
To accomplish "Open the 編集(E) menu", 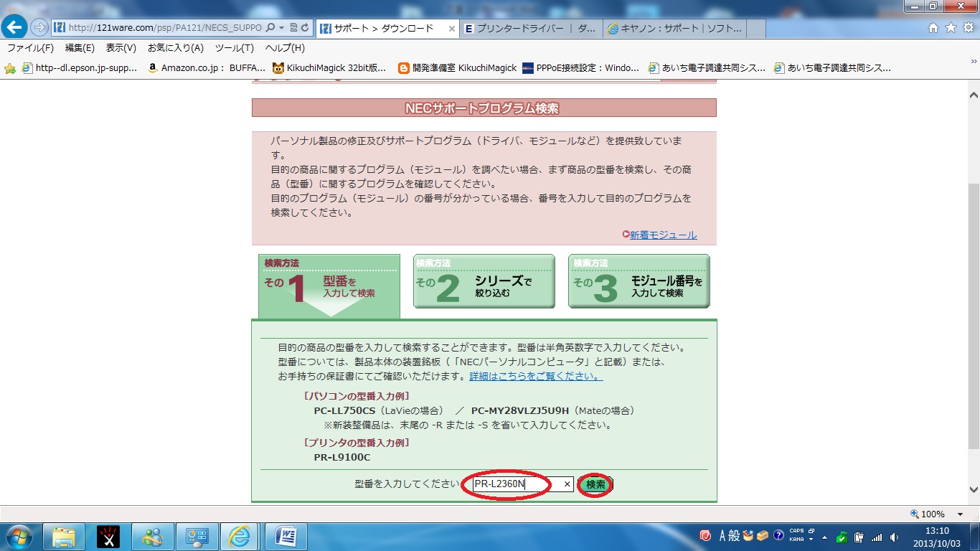I will [x=80, y=48].
